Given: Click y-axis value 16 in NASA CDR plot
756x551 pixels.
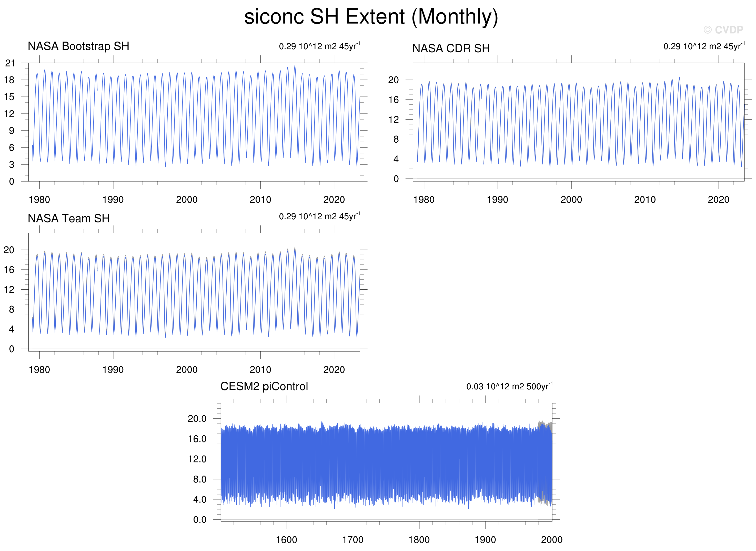Looking at the screenshot, I should click(393, 100).
